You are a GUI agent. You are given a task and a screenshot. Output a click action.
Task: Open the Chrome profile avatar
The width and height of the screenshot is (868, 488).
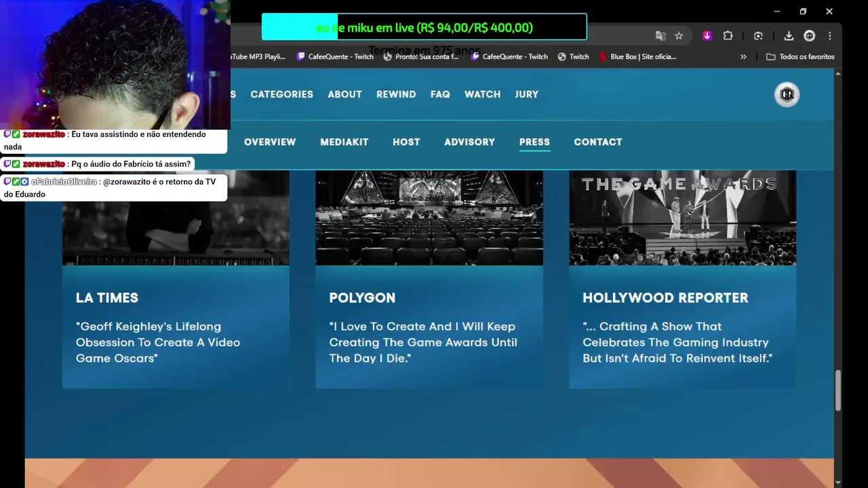click(x=809, y=36)
